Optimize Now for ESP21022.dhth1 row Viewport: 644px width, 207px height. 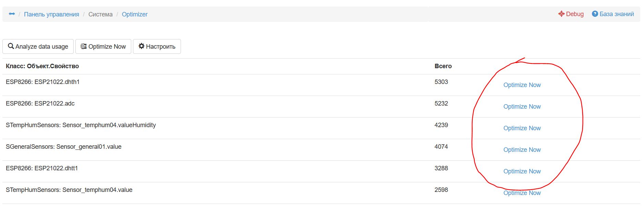tap(522, 85)
